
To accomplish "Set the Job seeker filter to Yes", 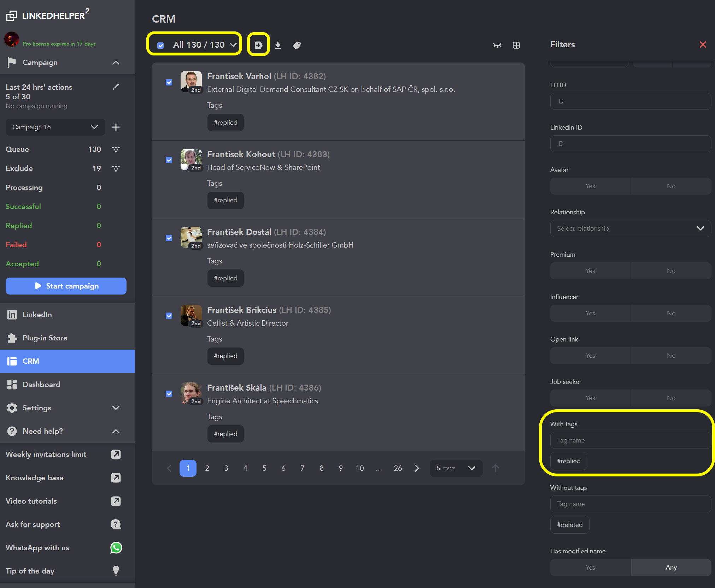I will pos(590,398).
